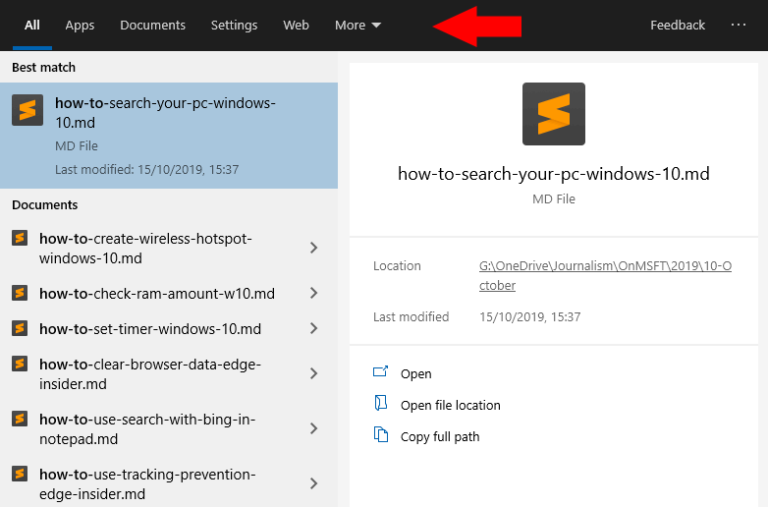
Task: Expand arrow for how-to-use-search-with-bing result
Action: tap(313, 429)
